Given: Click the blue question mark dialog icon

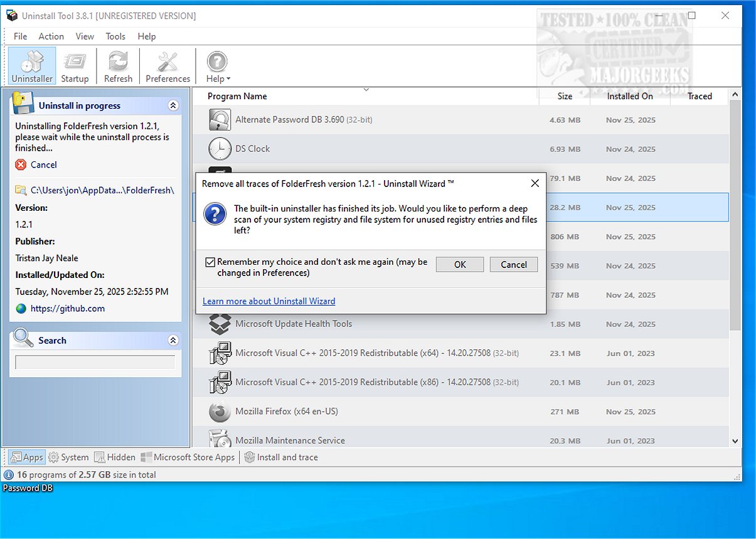Looking at the screenshot, I should tap(215, 214).
